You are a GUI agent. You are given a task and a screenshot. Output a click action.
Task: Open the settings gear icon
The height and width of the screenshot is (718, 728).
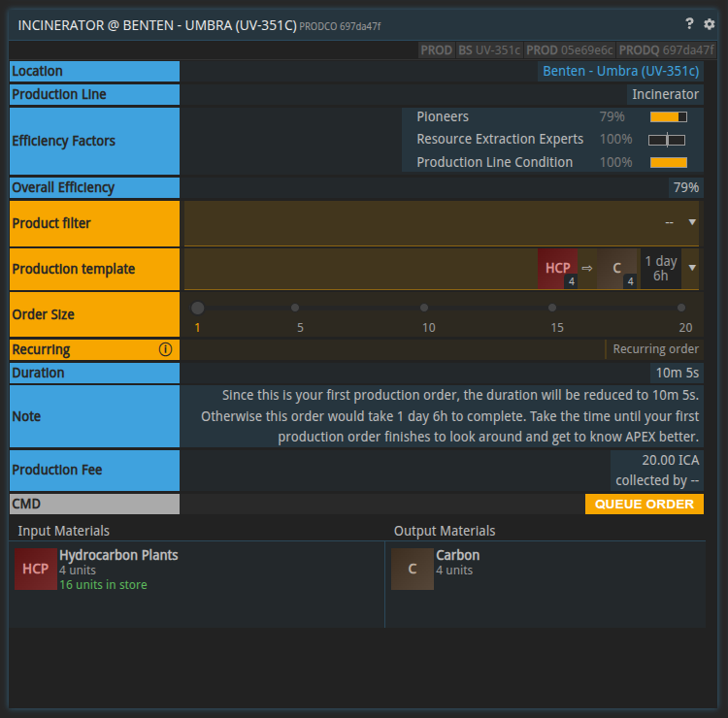pyautogui.click(x=709, y=24)
